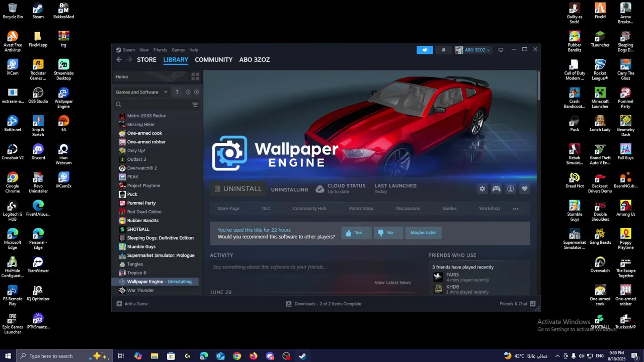Select Overwatch 2 in library list
The image size is (644, 362).
click(142, 168)
